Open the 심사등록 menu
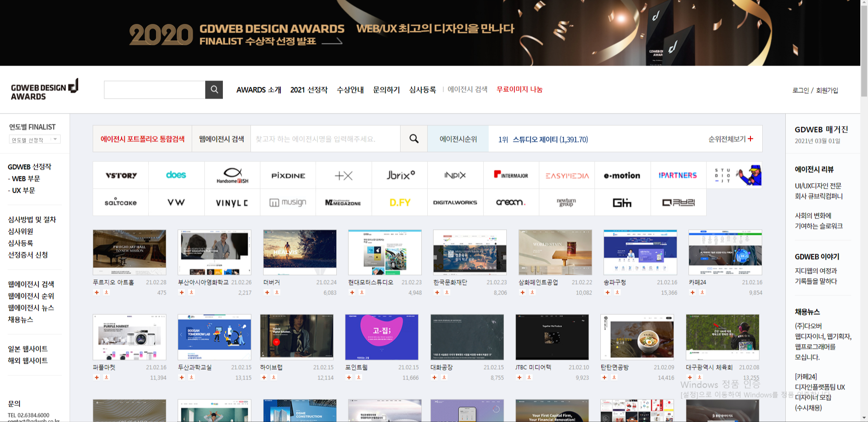This screenshot has width=868, height=422. coord(423,90)
